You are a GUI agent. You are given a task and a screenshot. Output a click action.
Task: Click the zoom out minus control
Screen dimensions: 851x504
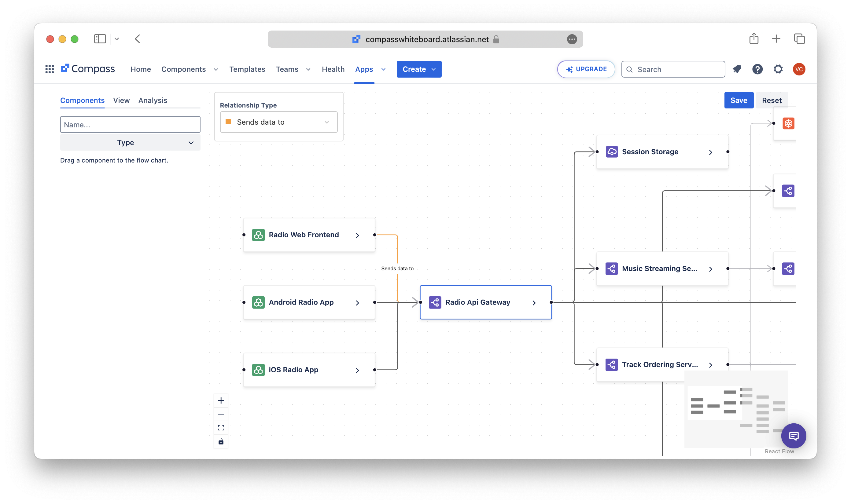221,414
